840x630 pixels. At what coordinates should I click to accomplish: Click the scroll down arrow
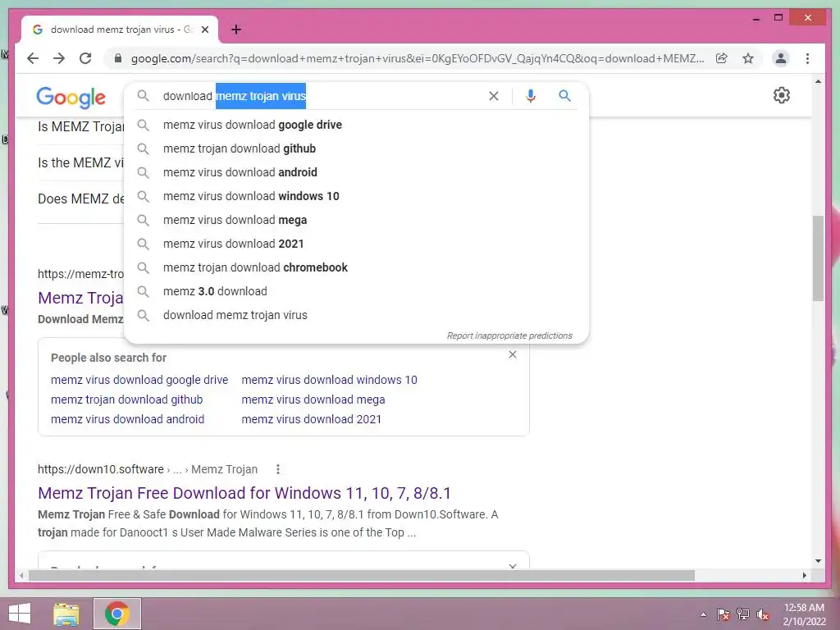tap(818, 561)
